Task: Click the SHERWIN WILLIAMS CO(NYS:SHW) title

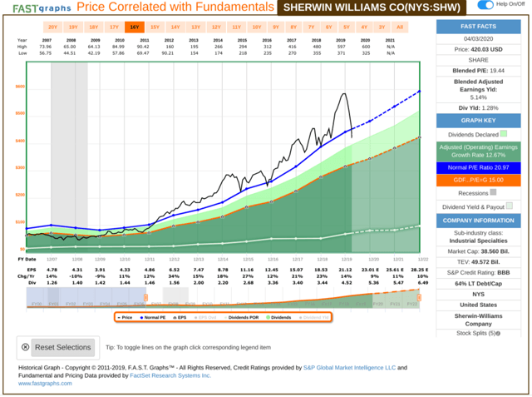Action: click(372, 7)
